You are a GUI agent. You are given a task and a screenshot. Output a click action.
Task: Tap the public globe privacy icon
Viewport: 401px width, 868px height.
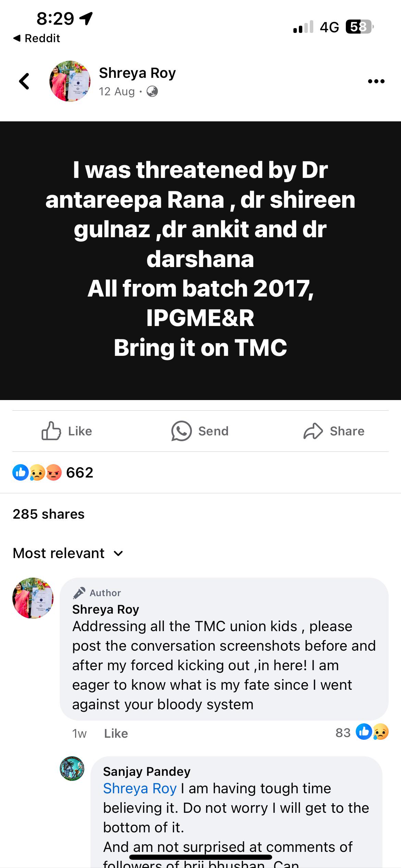152,92
